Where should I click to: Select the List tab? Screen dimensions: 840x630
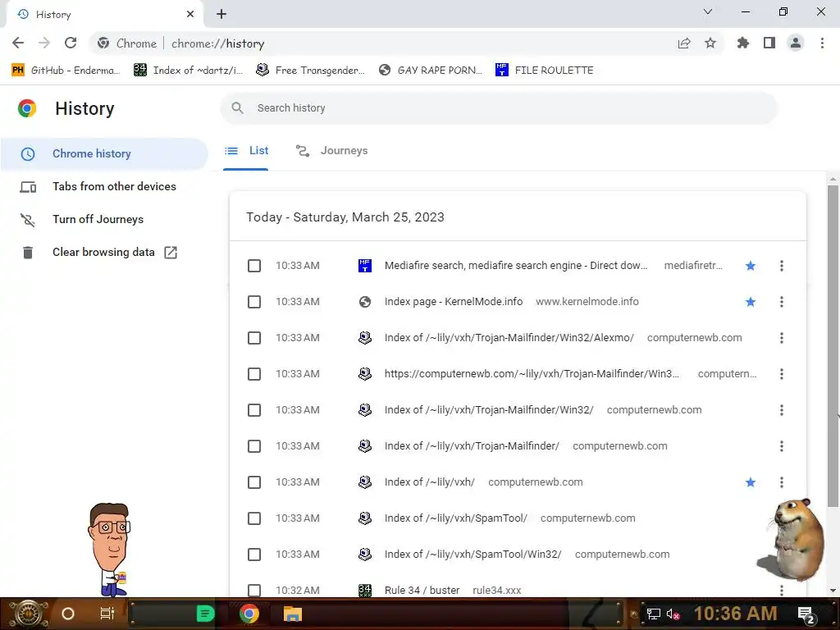coord(246,151)
